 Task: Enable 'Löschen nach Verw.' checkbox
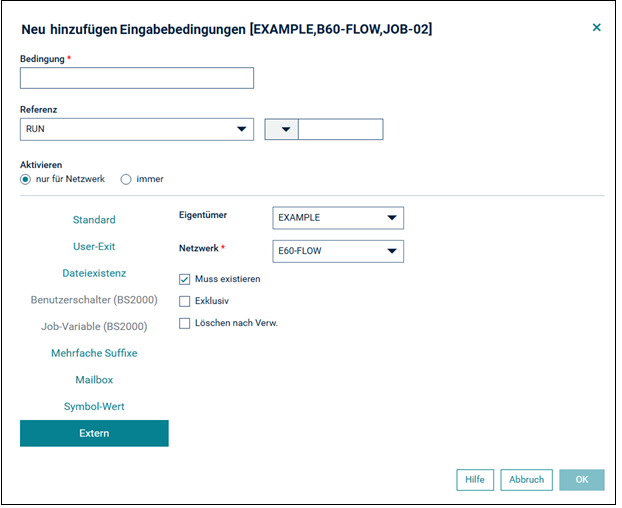tap(184, 323)
